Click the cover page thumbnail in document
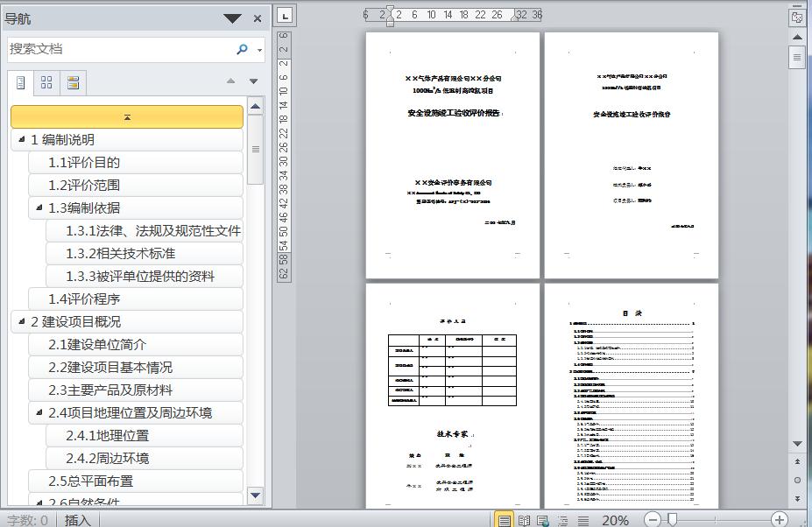This screenshot has height=527, width=812. point(453,155)
